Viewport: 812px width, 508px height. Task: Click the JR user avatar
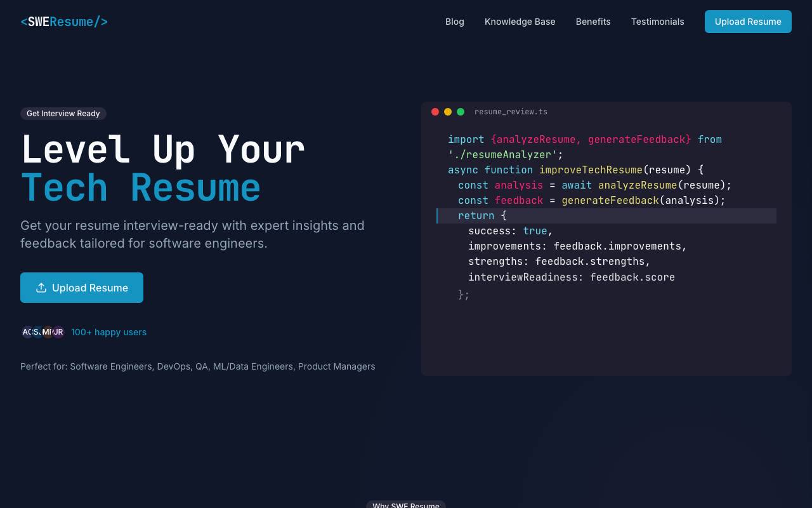coord(58,332)
